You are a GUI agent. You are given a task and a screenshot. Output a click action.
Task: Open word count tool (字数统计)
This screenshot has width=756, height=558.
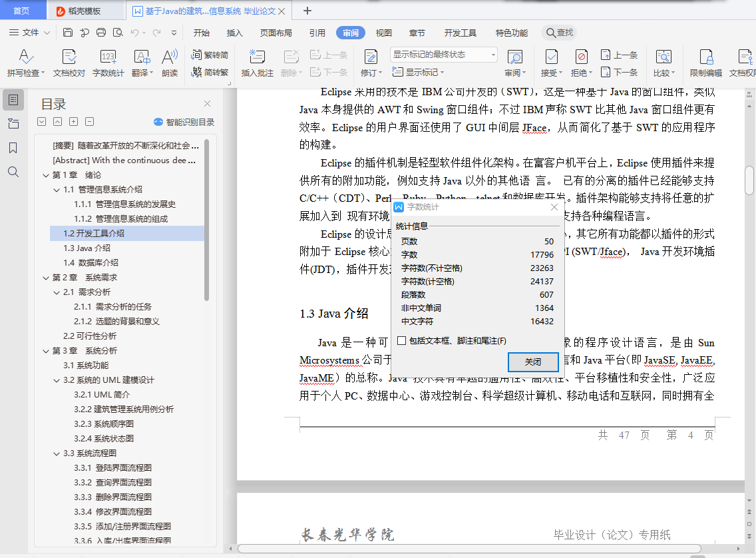tap(108, 63)
